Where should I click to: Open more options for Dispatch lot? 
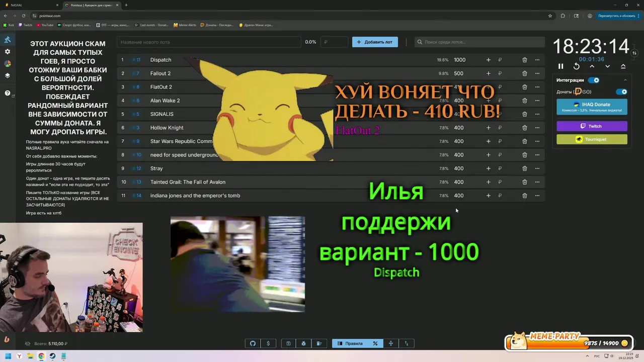pyautogui.click(x=537, y=60)
